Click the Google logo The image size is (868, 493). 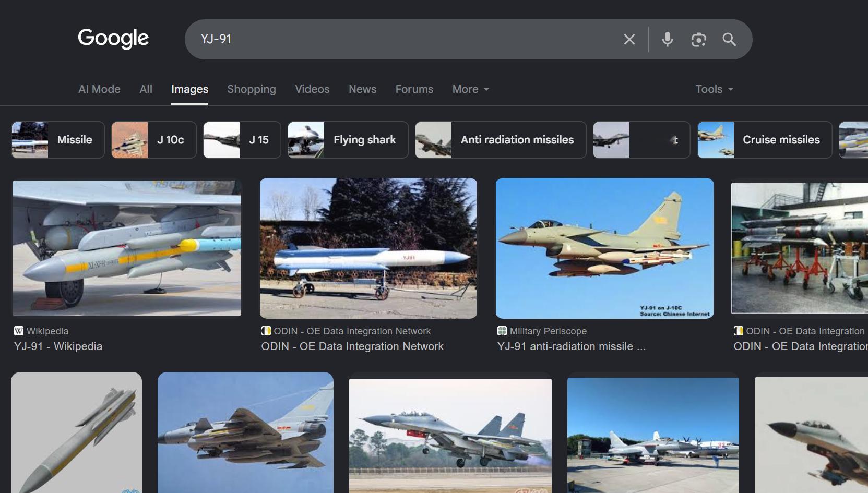(x=113, y=38)
